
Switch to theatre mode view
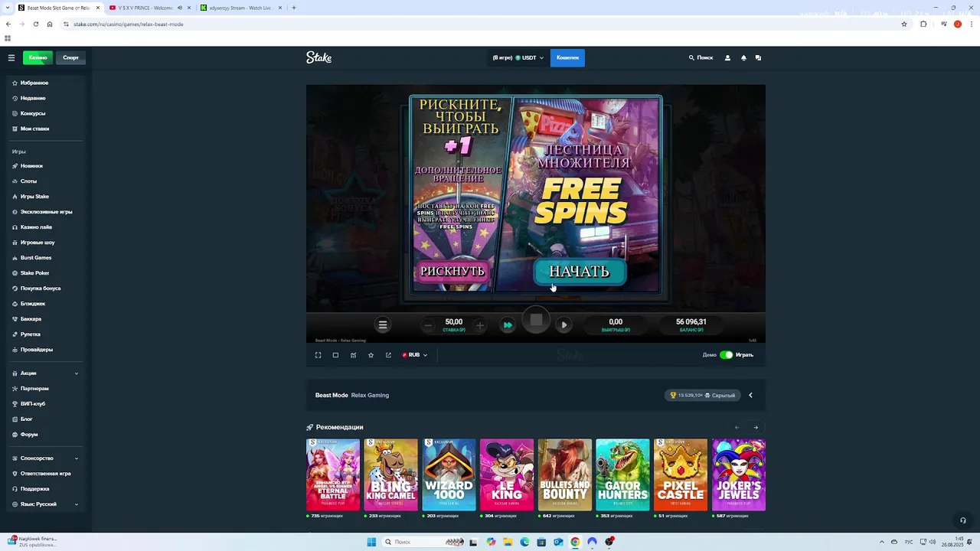point(335,355)
